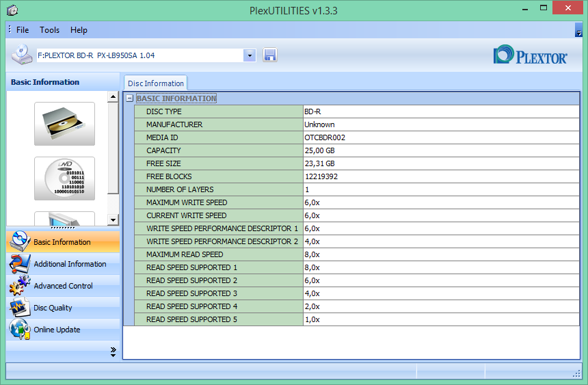Maximize the PlexUTILITIES window
This screenshot has height=385, width=588.
(543, 8)
